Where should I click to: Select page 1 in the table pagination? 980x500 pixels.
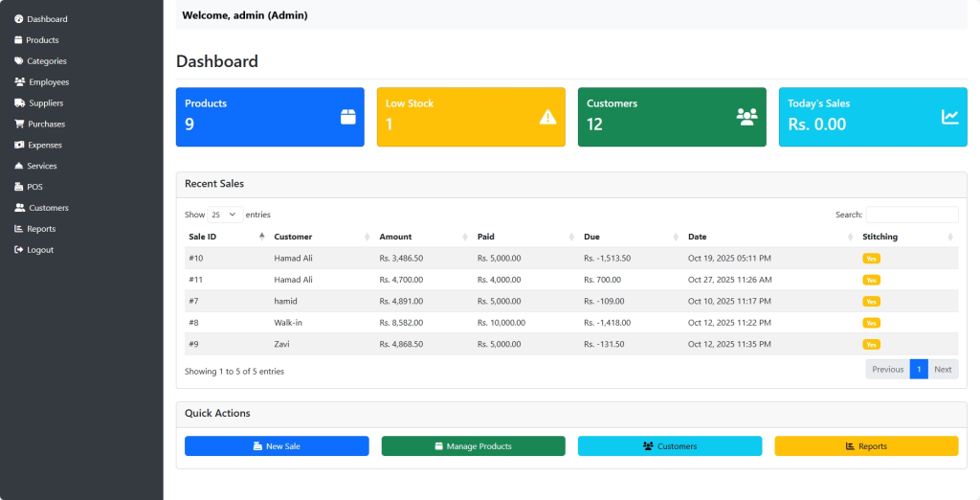click(x=918, y=369)
